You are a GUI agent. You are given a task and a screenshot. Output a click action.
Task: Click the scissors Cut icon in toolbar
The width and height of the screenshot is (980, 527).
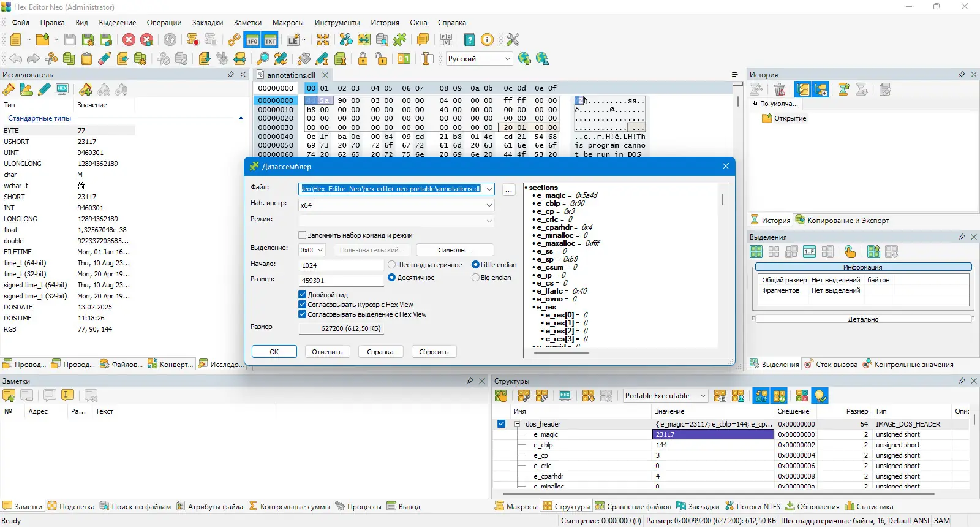pyautogui.click(x=51, y=59)
